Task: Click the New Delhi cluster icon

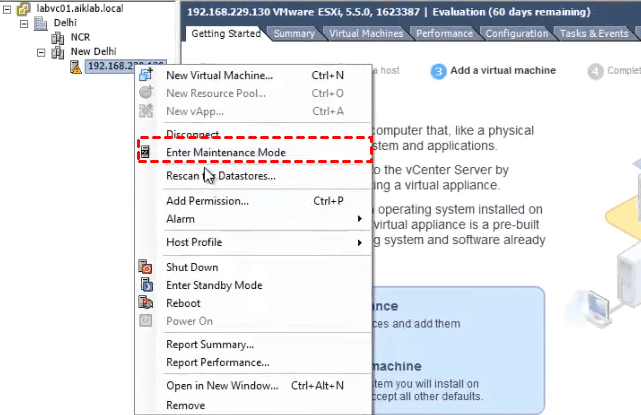Action: click(57, 52)
